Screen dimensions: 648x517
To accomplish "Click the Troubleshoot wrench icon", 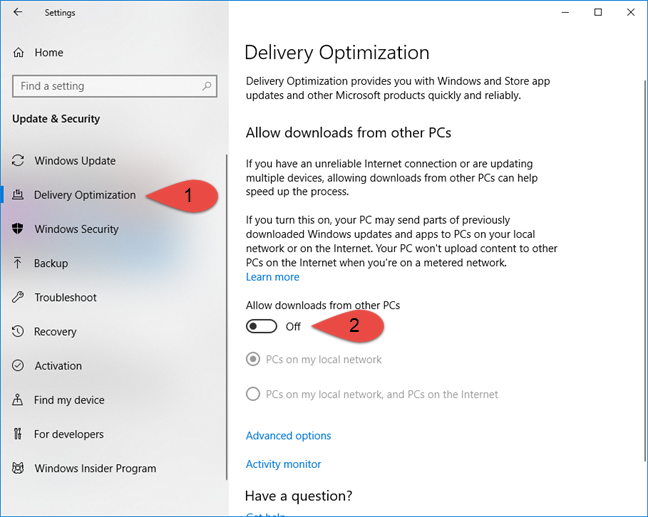I will (x=18, y=297).
